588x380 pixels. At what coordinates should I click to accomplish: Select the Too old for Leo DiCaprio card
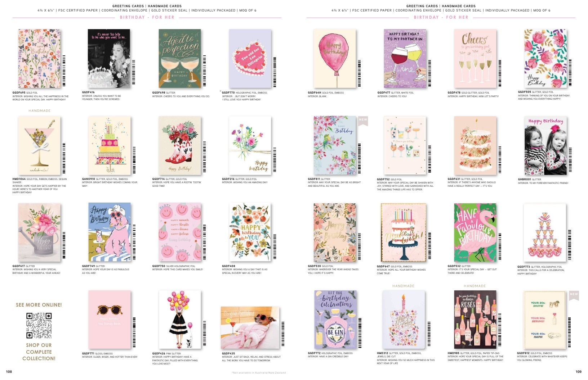pyautogui.click(x=250, y=59)
